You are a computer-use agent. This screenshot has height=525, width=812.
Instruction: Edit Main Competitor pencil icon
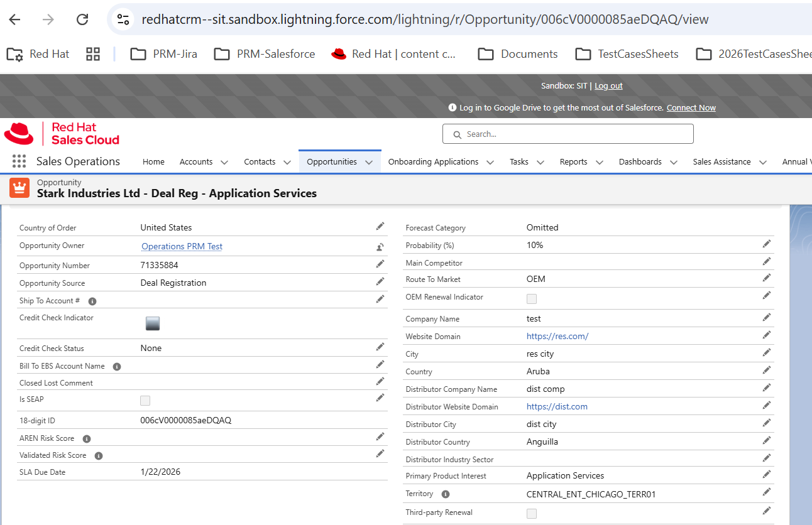point(767,261)
